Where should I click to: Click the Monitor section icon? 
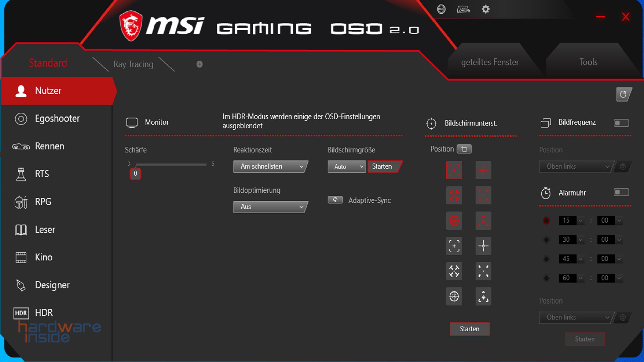132,123
